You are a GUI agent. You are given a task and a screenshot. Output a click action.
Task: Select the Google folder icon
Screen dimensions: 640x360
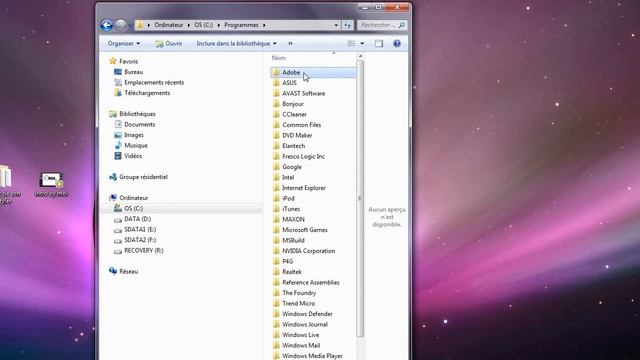(x=276, y=167)
